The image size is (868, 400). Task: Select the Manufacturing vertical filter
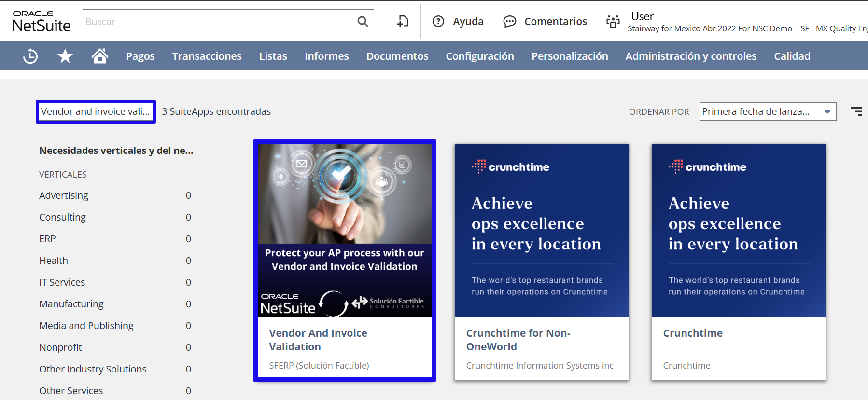click(x=71, y=304)
